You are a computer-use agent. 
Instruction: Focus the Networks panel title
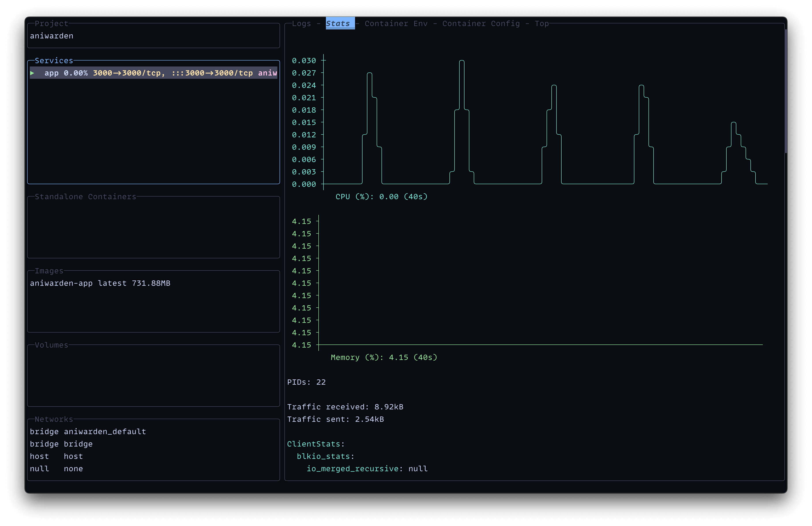[x=54, y=419]
